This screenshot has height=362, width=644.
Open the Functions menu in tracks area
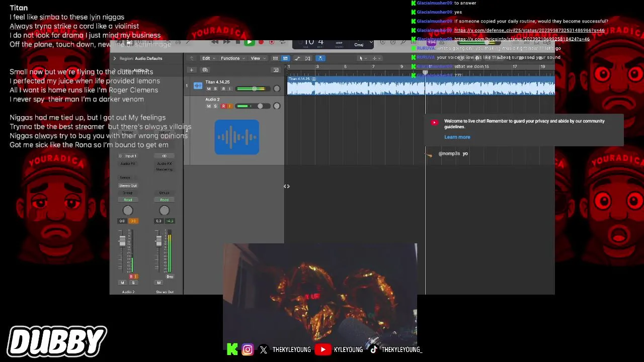[232, 58]
